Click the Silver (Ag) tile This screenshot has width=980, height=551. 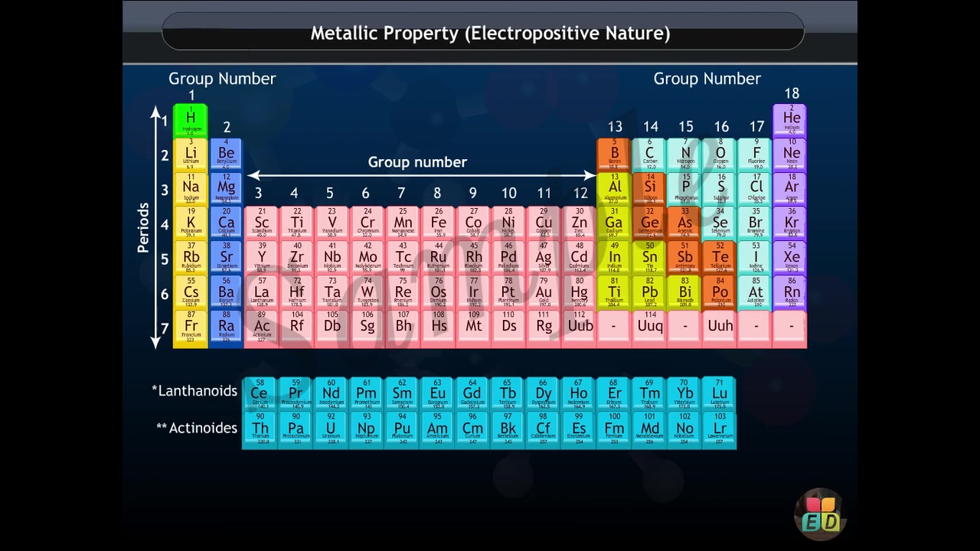[544, 258]
